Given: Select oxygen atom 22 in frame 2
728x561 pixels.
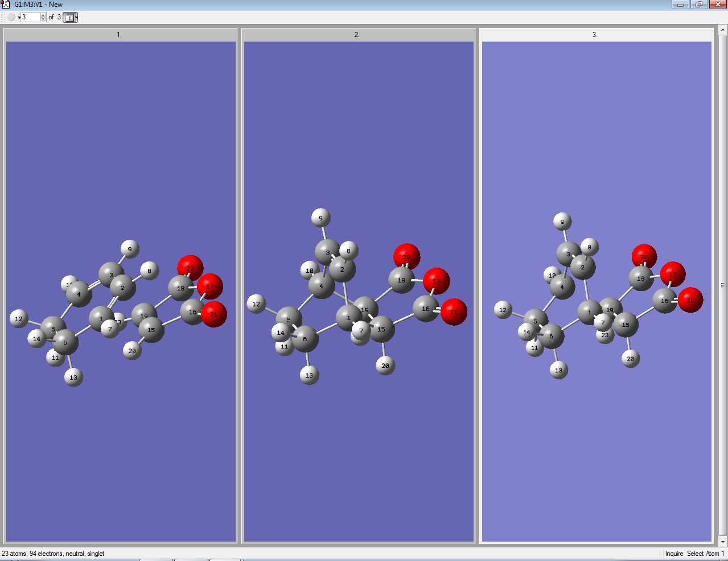Looking at the screenshot, I should (x=406, y=256).
